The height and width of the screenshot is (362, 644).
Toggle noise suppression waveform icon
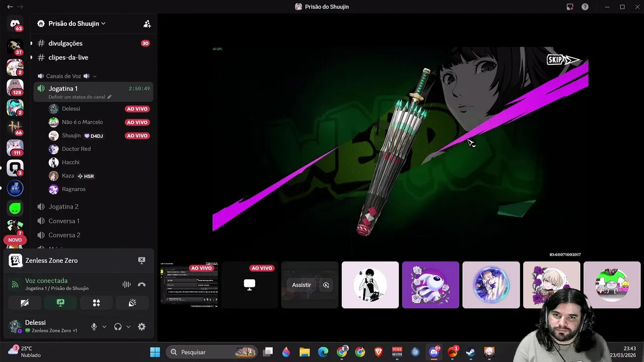click(x=126, y=285)
